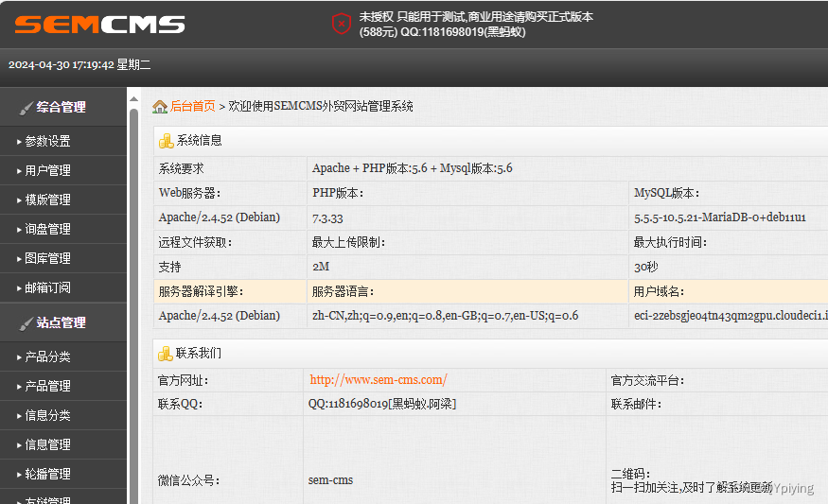The height and width of the screenshot is (504, 828).
Task: Click the 官方交流平台 label
Action: 647,380
